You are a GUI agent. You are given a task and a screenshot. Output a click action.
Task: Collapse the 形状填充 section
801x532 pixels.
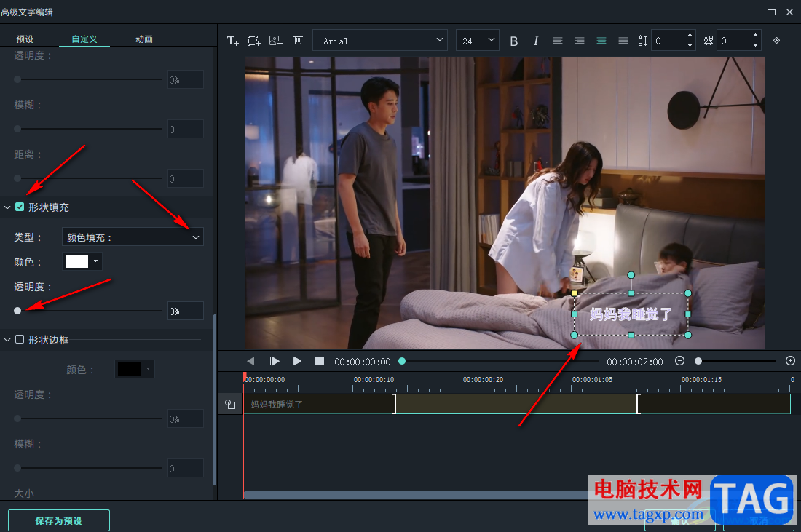point(7,207)
